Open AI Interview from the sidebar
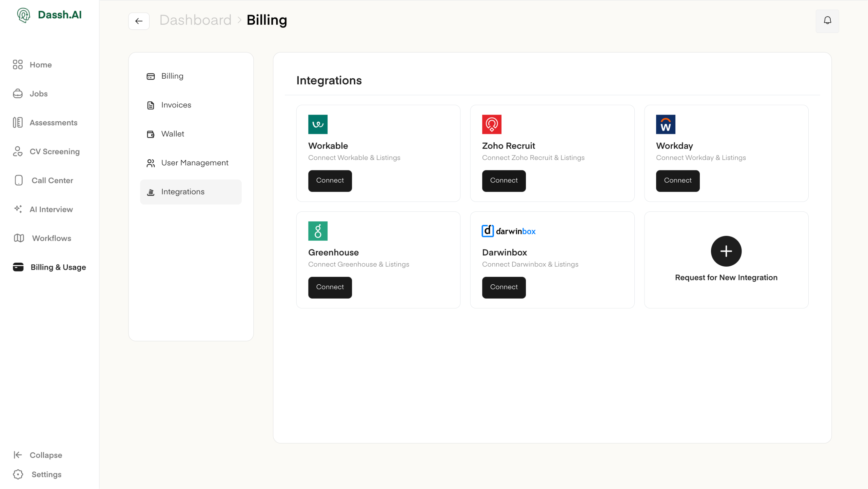The width and height of the screenshot is (868, 489). [51, 209]
